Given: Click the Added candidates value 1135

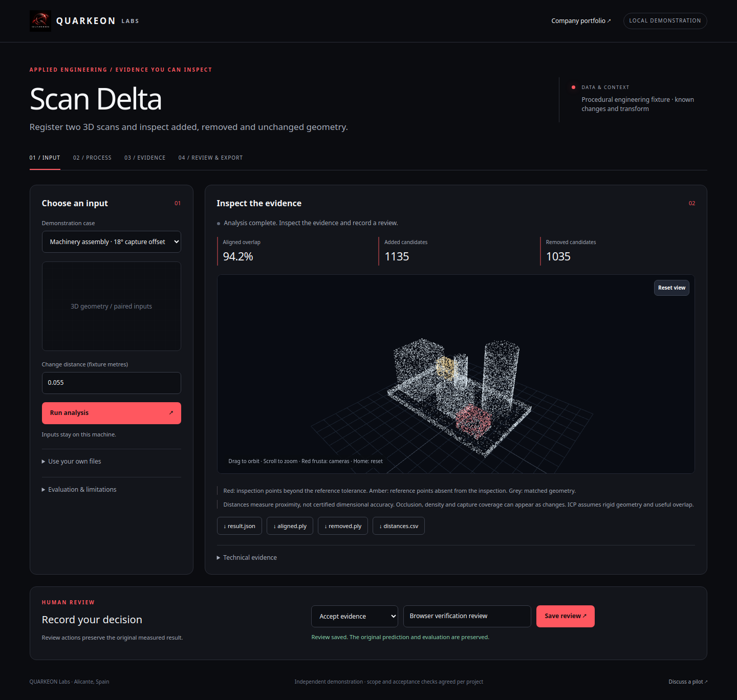Looking at the screenshot, I should 397,256.
